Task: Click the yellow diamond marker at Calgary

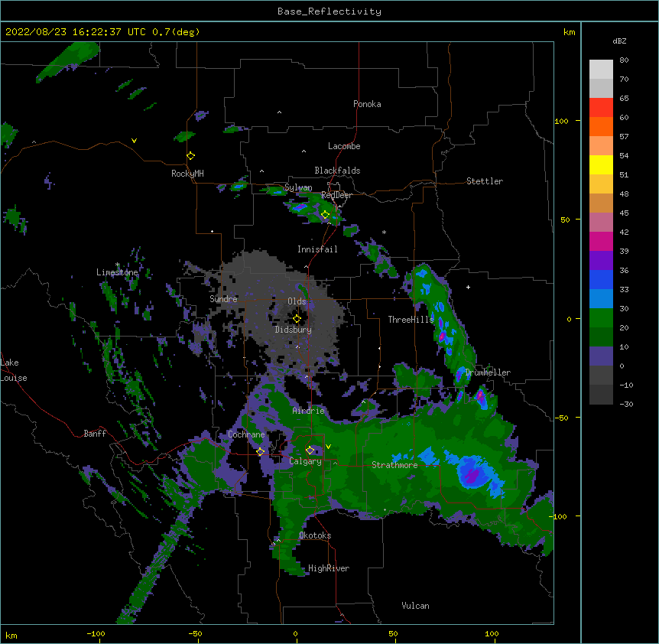Action: pyautogui.click(x=310, y=450)
